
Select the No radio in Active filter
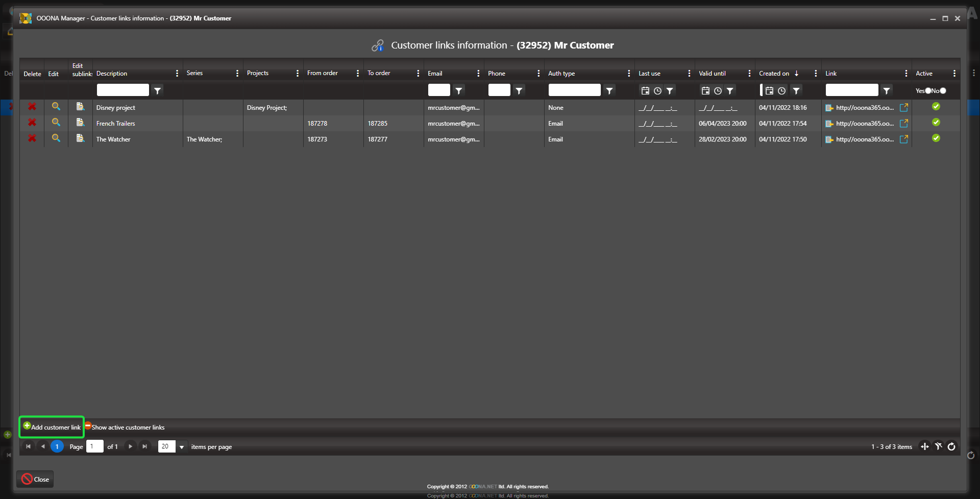tap(943, 90)
